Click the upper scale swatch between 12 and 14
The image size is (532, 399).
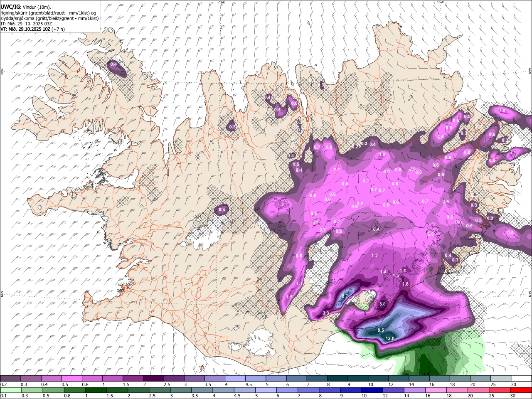coord(399,379)
